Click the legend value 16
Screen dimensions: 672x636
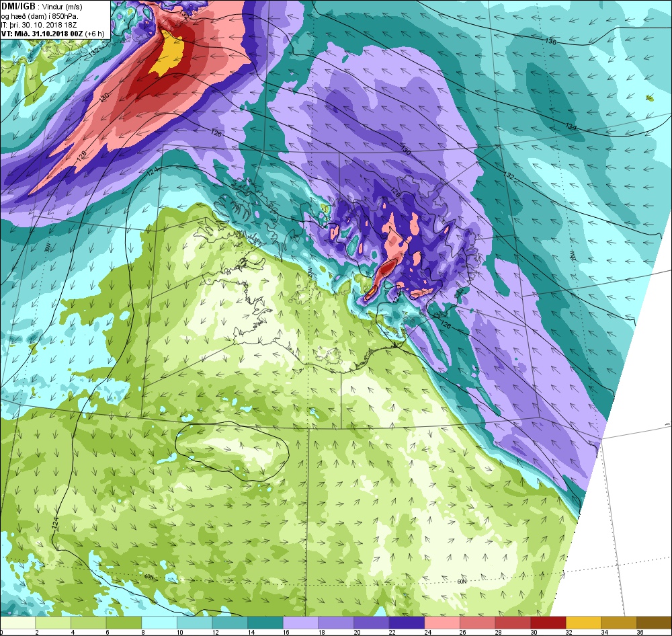tap(286, 633)
